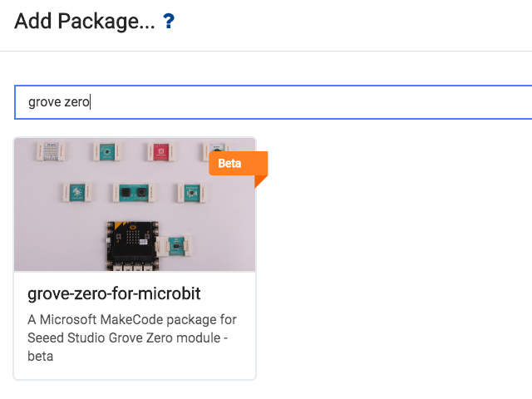
Task: Open the grove-zero package thumbnail image
Action: 135,204
